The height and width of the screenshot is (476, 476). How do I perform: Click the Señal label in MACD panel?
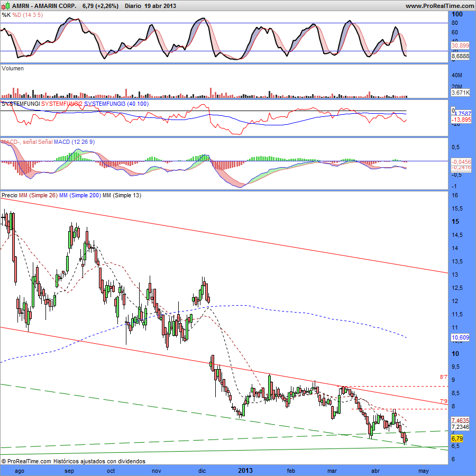[x=45, y=142]
